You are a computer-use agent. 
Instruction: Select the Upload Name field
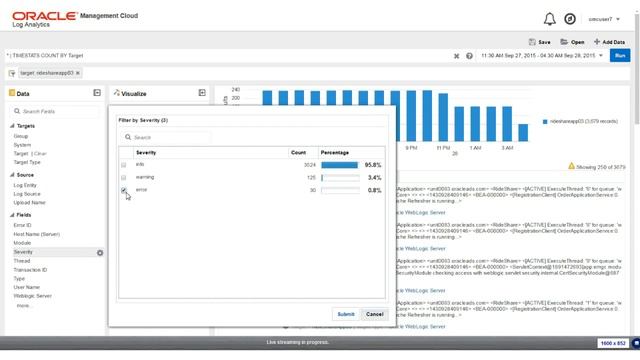click(29, 202)
